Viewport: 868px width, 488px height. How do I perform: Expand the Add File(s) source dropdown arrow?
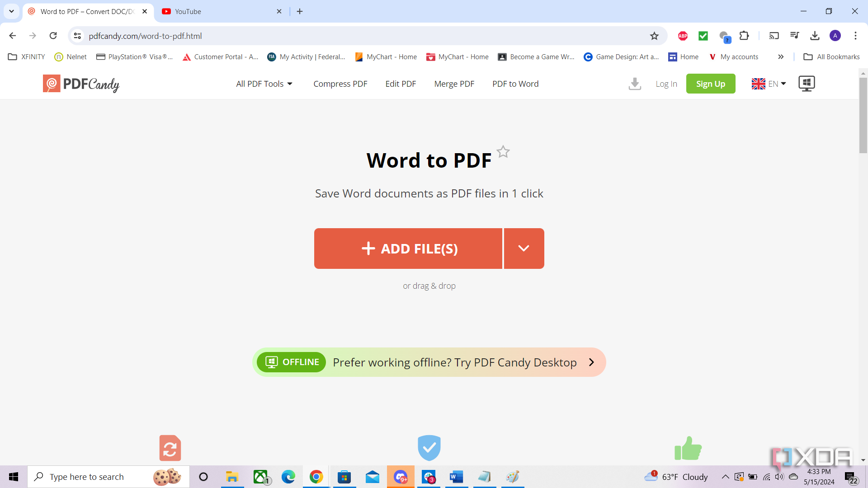point(524,249)
